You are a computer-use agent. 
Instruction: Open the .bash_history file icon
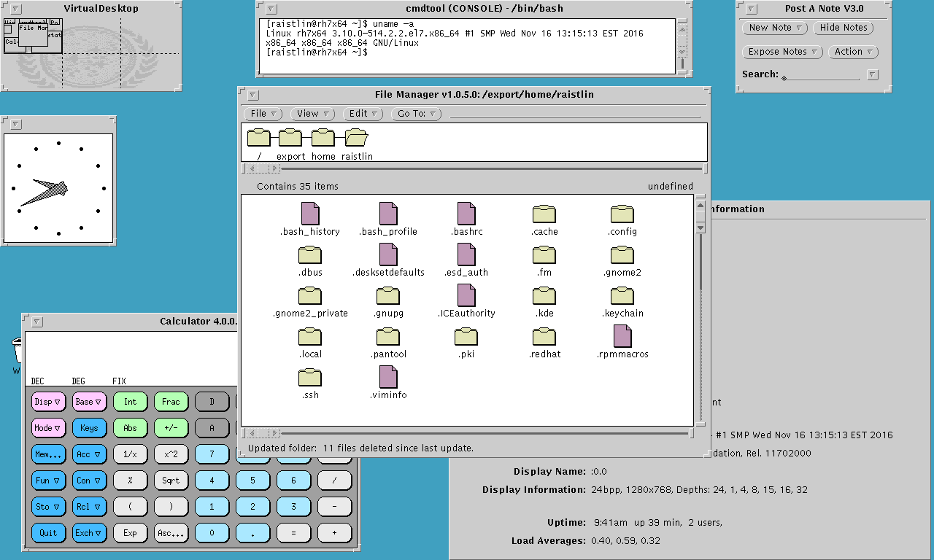(310, 214)
